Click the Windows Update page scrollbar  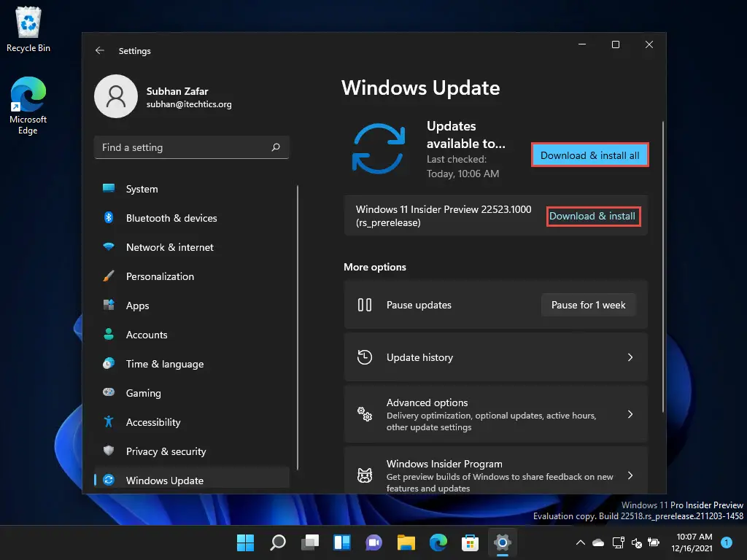click(662, 267)
